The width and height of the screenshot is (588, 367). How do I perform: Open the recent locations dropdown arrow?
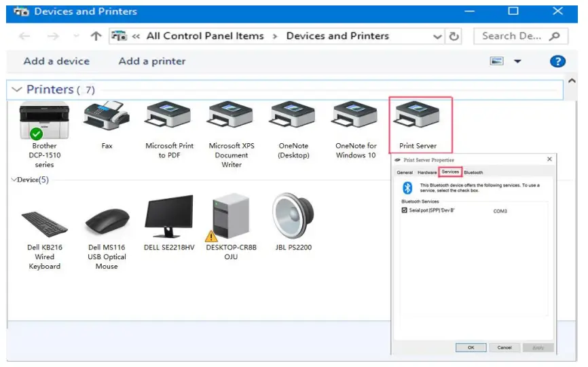pyautogui.click(x=77, y=36)
